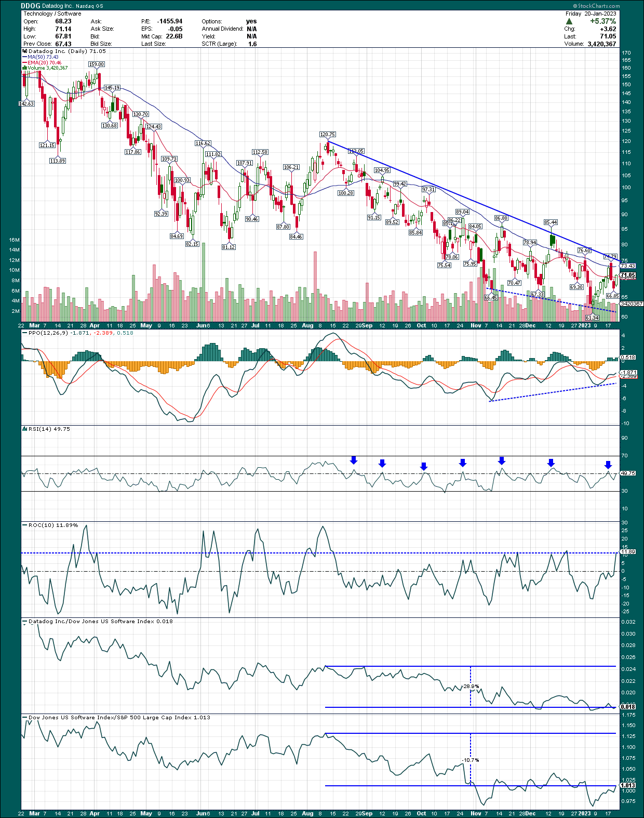644x818 pixels.
Task: Click the 0.018 ratio axis tag
Action: click(628, 707)
